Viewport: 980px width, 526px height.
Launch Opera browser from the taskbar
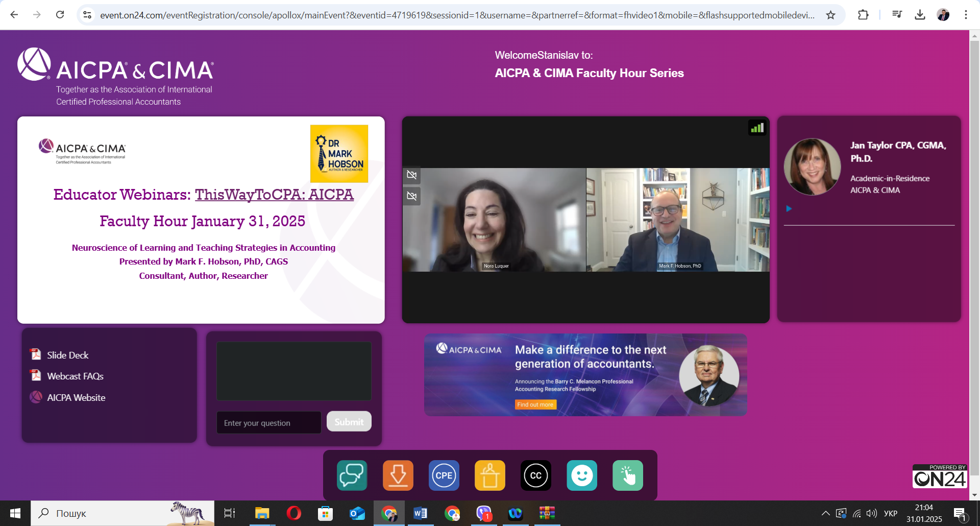[293, 513]
